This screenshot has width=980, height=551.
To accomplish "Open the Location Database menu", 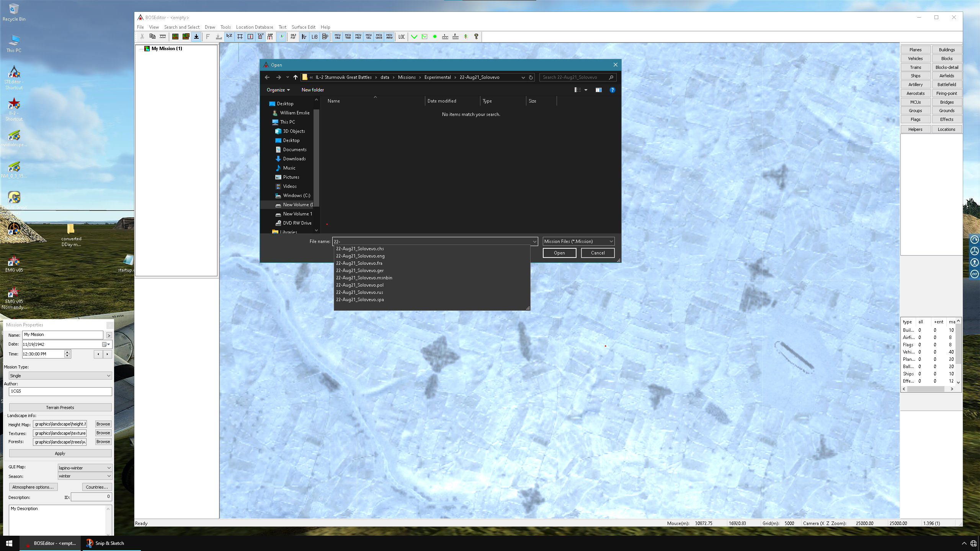I will coord(254,27).
